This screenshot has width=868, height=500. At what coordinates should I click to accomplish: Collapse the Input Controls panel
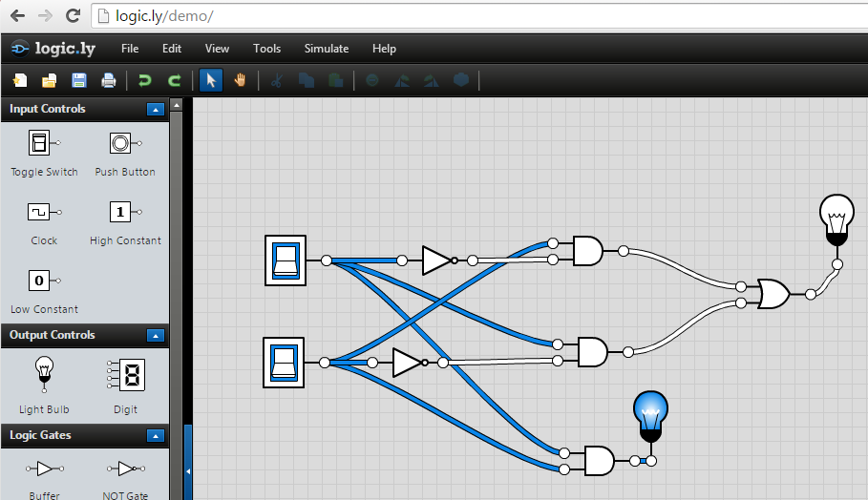[x=156, y=110]
